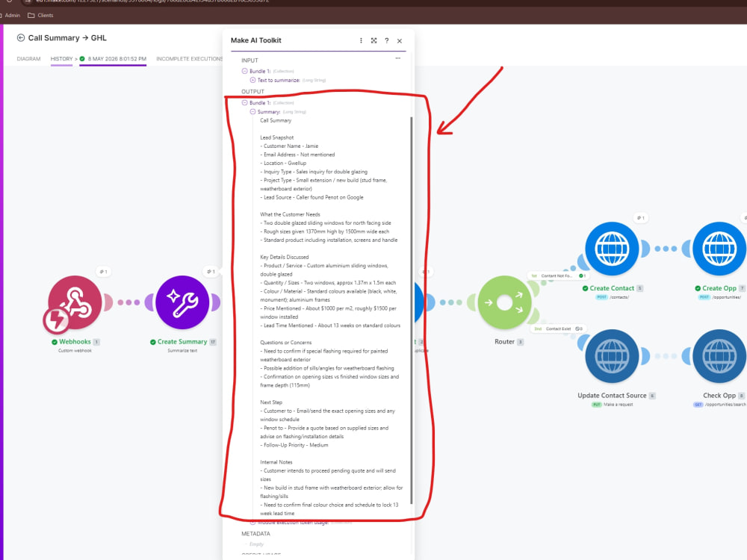Image resolution: width=747 pixels, height=560 pixels.
Task: Click the 2nd Contact Exist route filter
Action: pos(557,329)
